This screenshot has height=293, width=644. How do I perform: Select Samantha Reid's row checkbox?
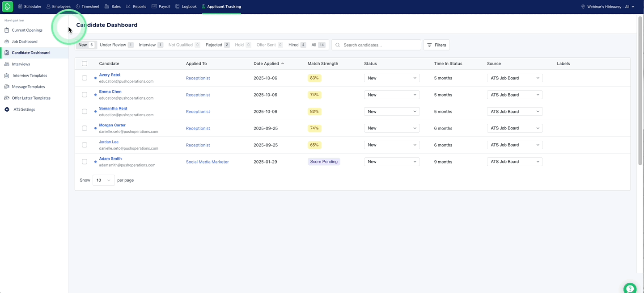coord(85,112)
